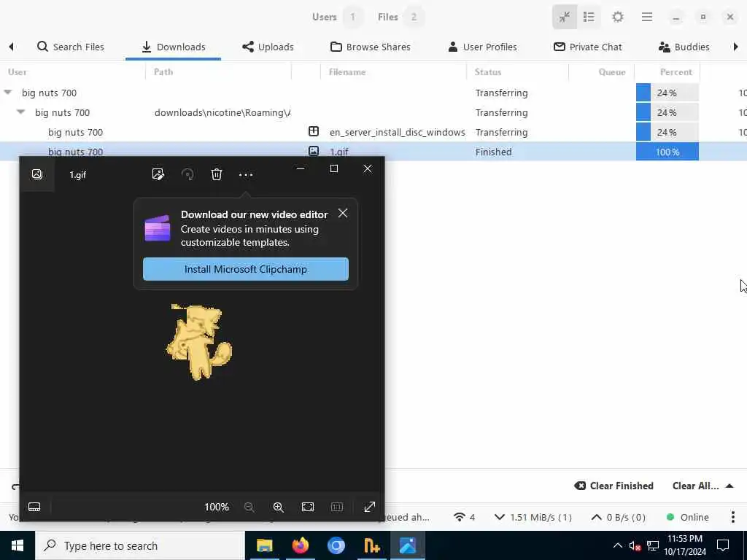The image size is (747, 560).
Task: Show hidden system tray icons
Action: [617, 545]
